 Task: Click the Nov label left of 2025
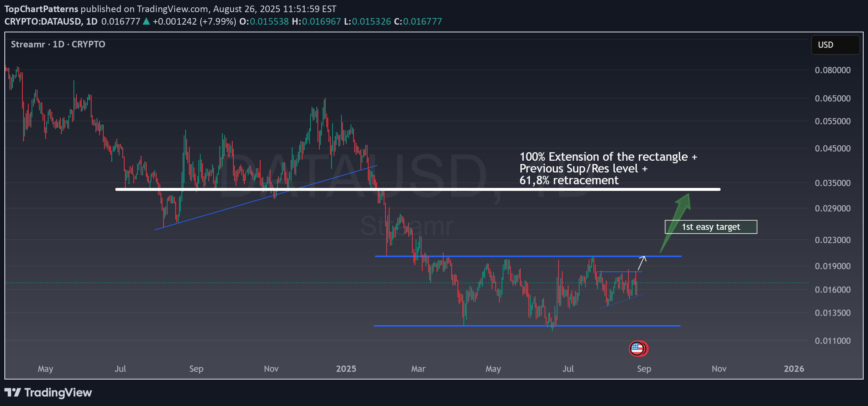(271, 369)
